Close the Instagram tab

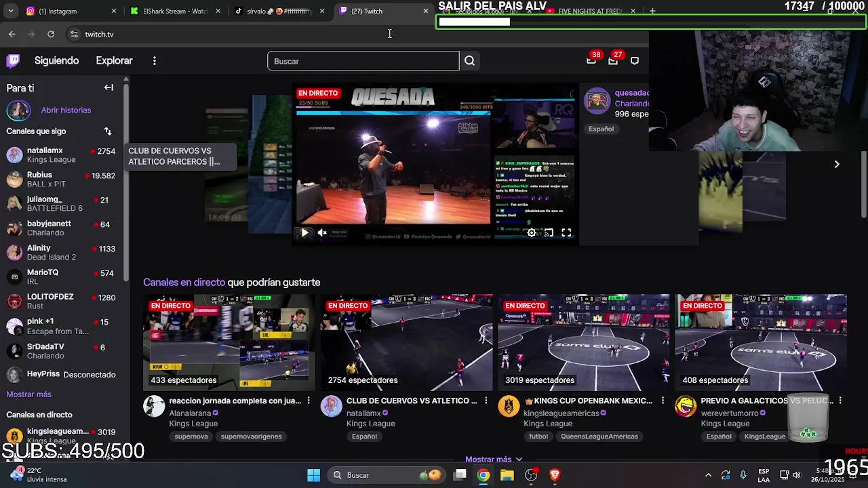pos(114,11)
